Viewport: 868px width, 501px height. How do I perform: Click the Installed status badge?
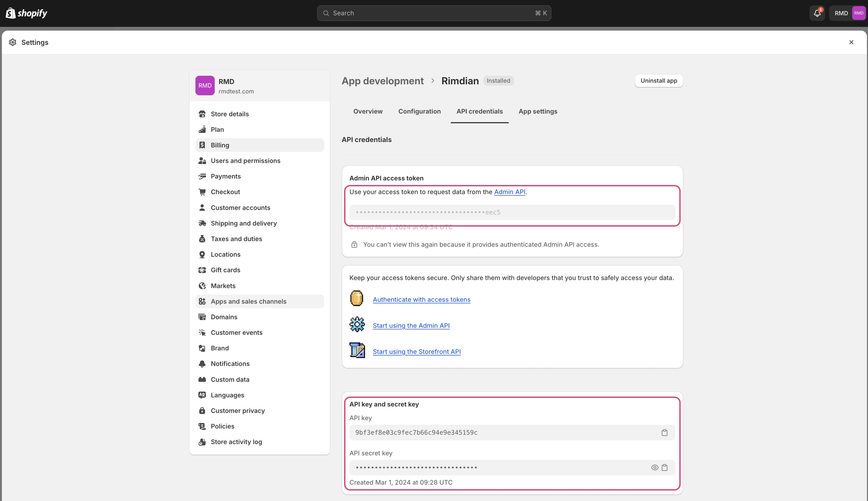[x=498, y=81]
